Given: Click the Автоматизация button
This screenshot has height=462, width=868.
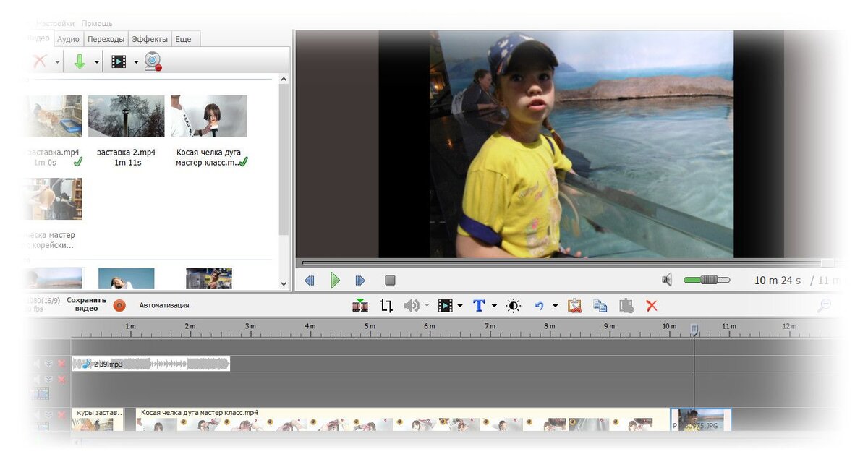Looking at the screenshot, I should click(x=164, y=305).
